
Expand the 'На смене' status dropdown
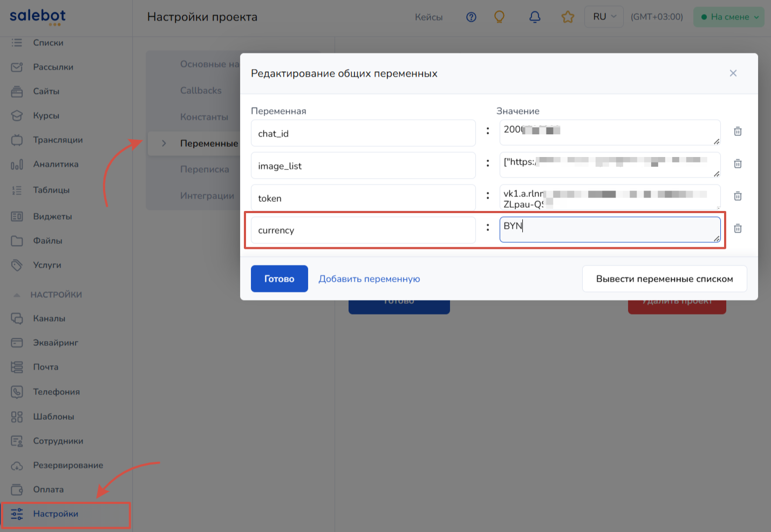pyautogui.click(x=729, y=17)
